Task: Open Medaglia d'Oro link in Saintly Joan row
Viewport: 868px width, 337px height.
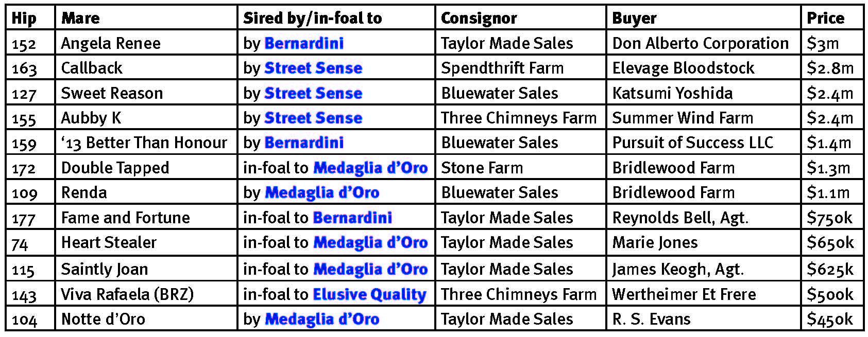Action: [370, 269]
